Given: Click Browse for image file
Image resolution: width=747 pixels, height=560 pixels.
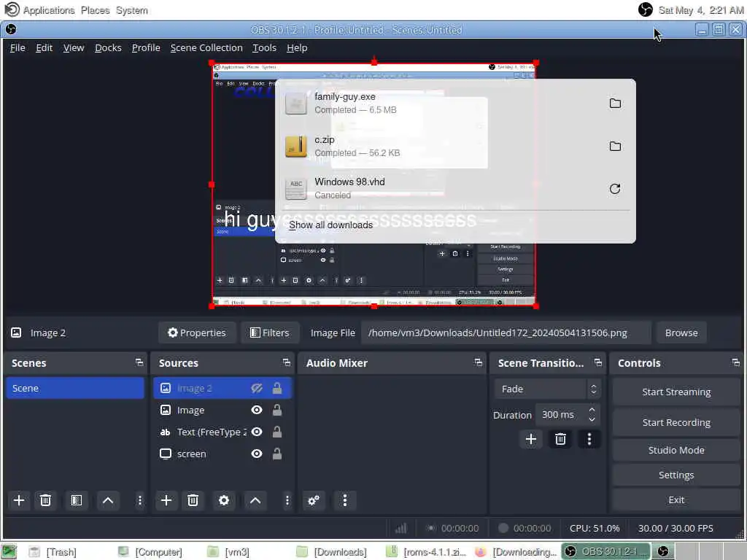Looking at the screenshot, I should click(681, 332).
